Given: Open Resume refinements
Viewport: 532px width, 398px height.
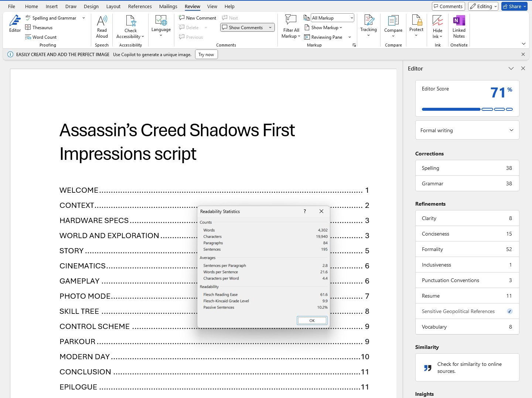Looking at the screenshot, I should click(467, 296).
